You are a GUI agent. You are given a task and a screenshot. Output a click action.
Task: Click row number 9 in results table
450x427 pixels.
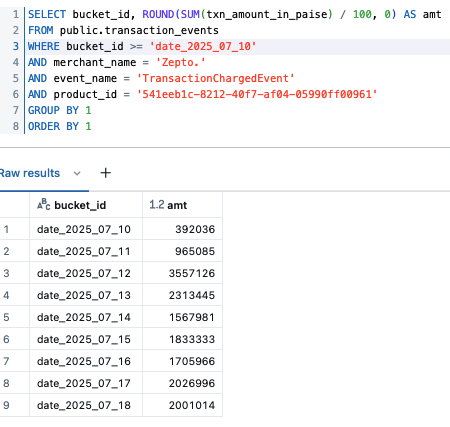[6, 405]
